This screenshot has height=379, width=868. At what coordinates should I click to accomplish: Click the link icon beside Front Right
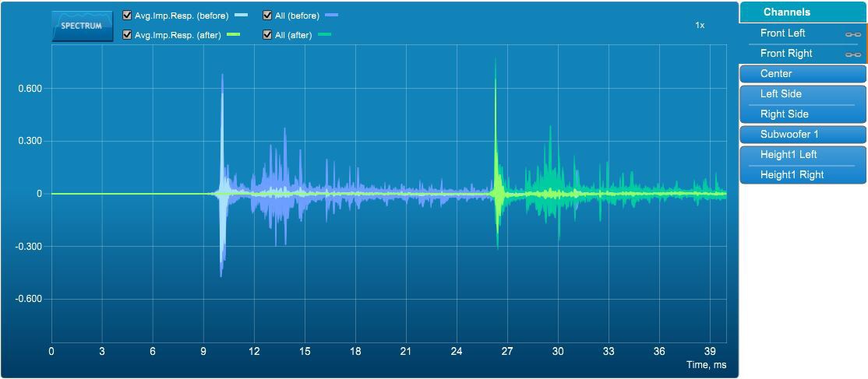click(x=852, y=54)
